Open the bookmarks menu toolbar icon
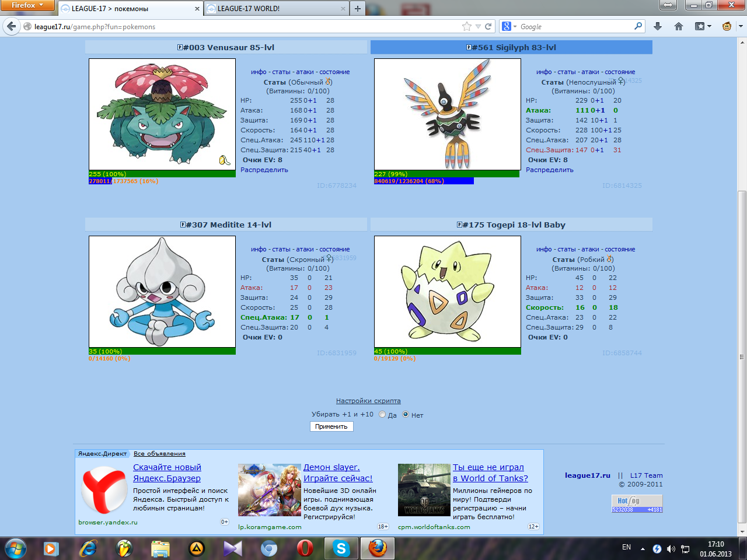Image resolution: width=747 pixels, height=560 pixels. tap(700, 26)
